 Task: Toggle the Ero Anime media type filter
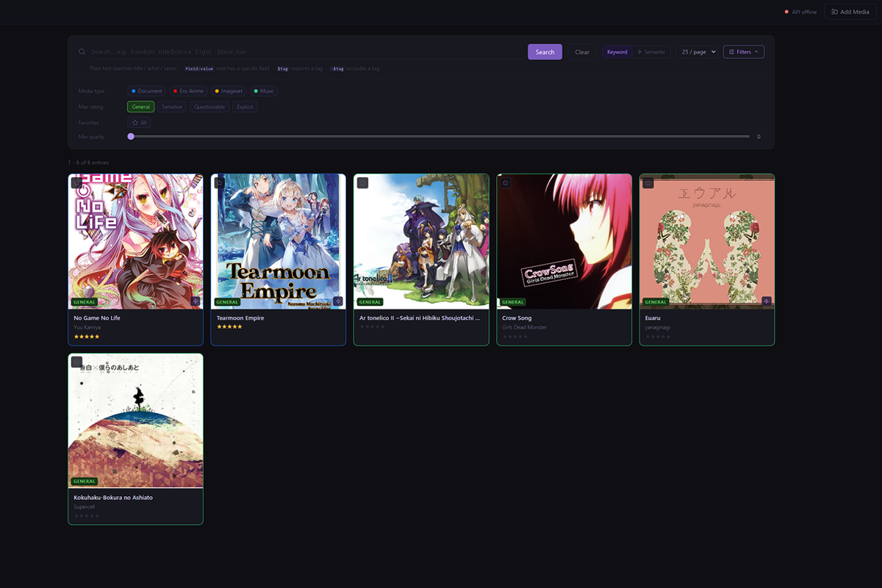[x=188, y=91]
